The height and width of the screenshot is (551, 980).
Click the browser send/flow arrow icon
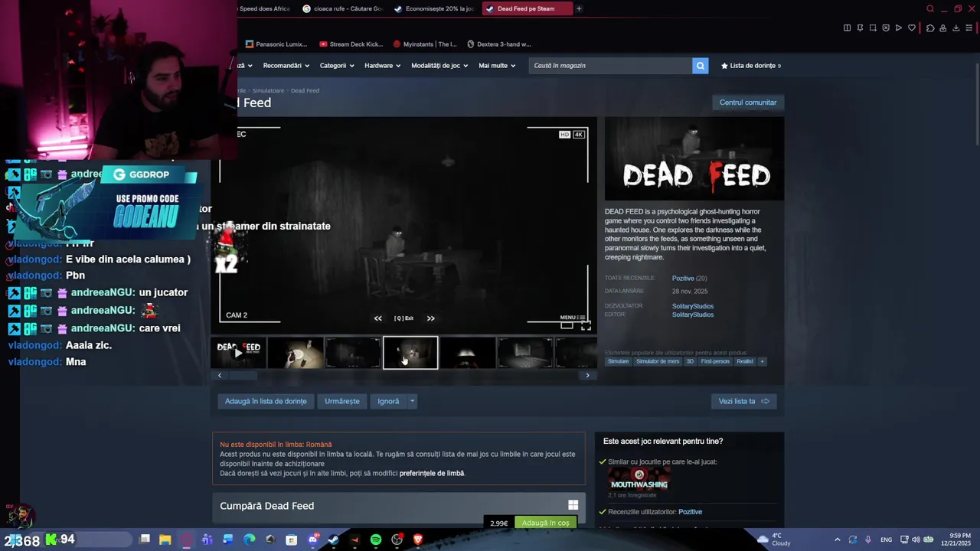(899, 28)
